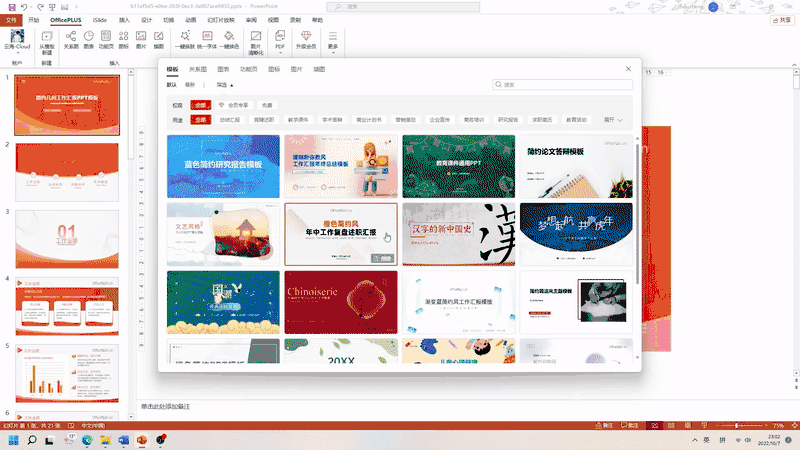Sort templates by 最新 (newest)
800x450 pixels.
(190, 85)
